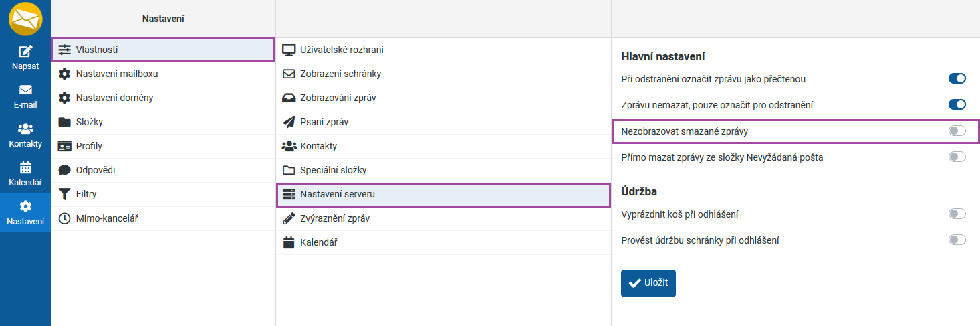Click the Psaní zpráv paper plane icon
The width and height of the screenshot is (980, 326).
click(x=289, y=122)
